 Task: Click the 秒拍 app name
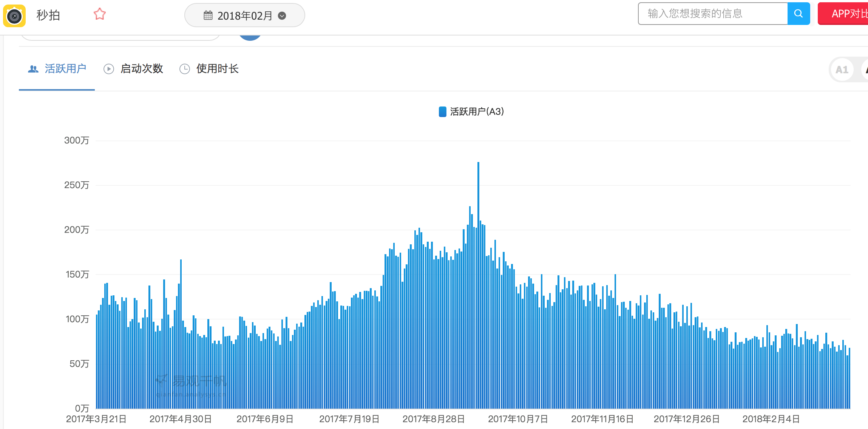coord(48,15)
